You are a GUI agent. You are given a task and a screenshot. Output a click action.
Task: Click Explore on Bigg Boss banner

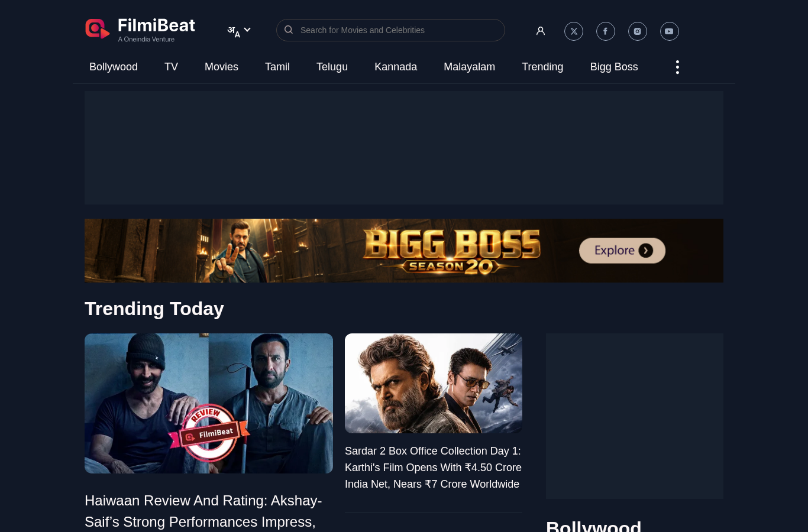[622, 251]
